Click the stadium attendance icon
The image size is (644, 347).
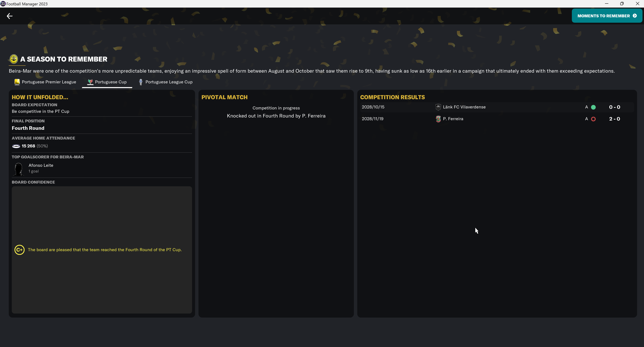click(x=16, y=146)
